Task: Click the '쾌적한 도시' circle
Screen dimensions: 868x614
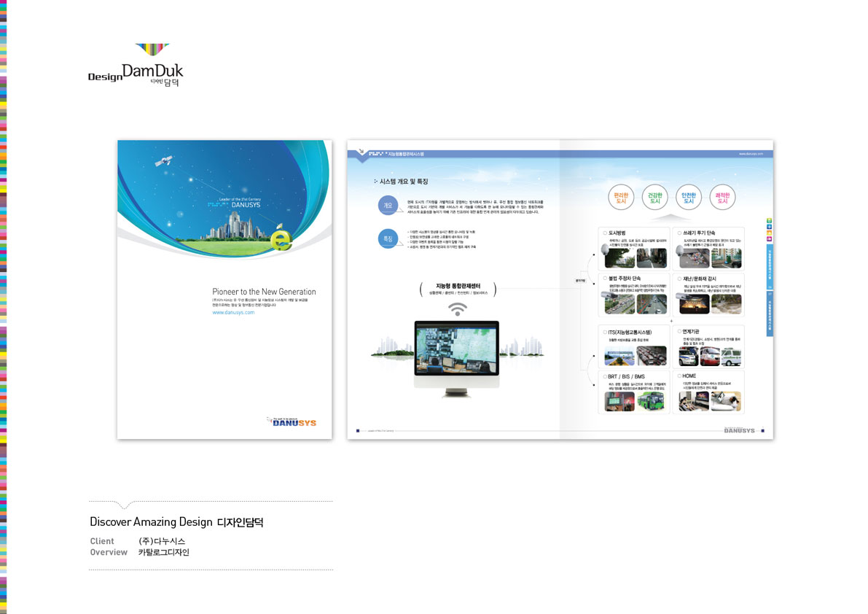Action: [x=722, y=198]
